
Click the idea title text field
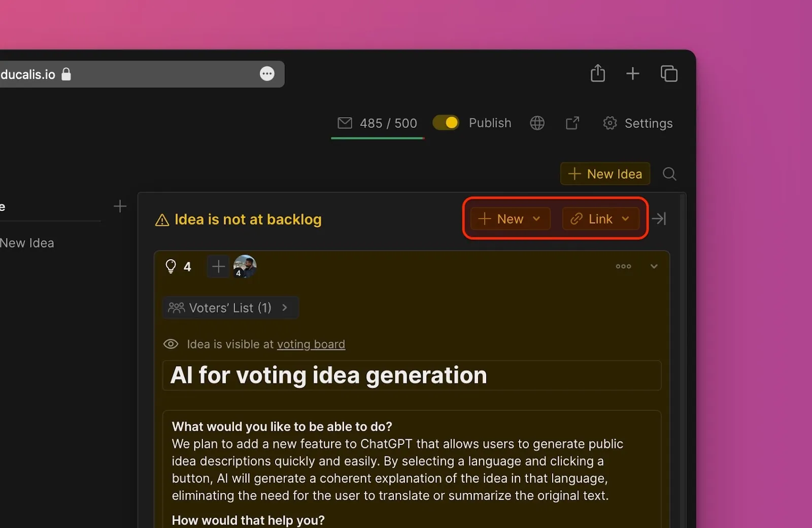[411, 375]
